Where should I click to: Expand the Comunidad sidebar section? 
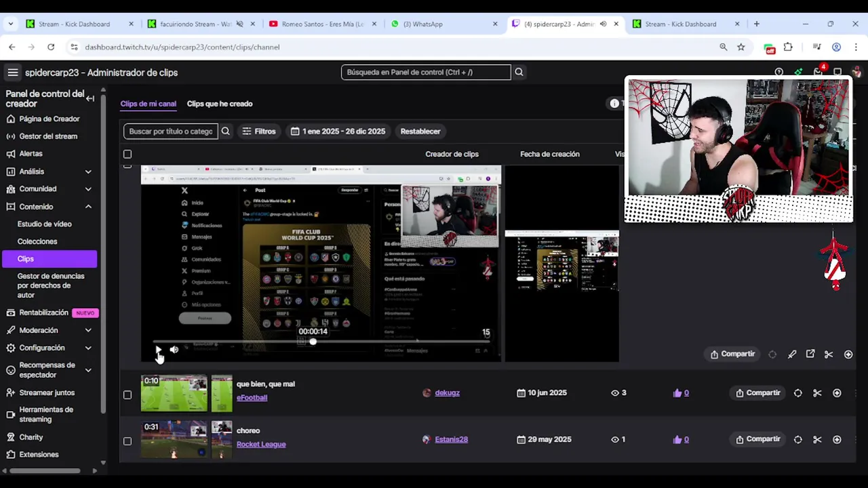click(88, 189)
